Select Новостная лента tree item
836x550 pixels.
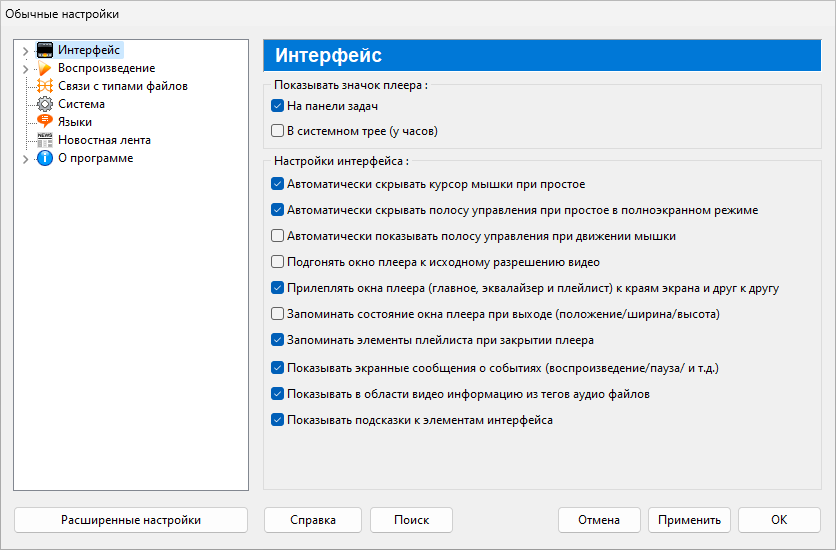point(104,140)
